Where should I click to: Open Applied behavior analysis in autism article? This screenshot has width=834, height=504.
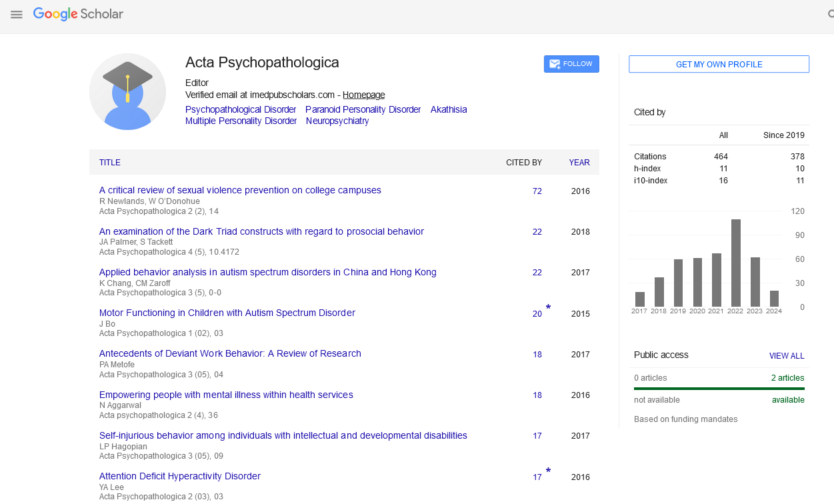268,272
